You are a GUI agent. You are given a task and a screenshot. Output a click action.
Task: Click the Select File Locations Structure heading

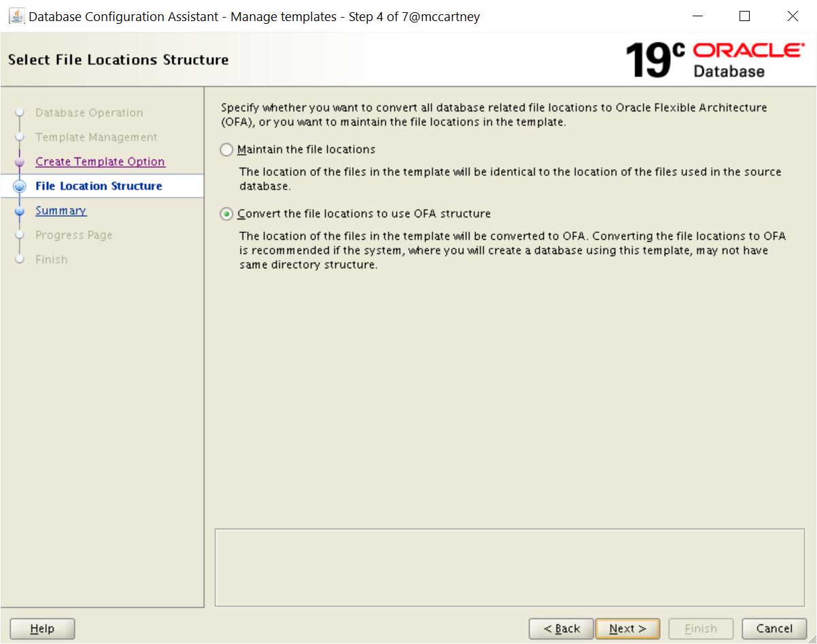(118, 60)
